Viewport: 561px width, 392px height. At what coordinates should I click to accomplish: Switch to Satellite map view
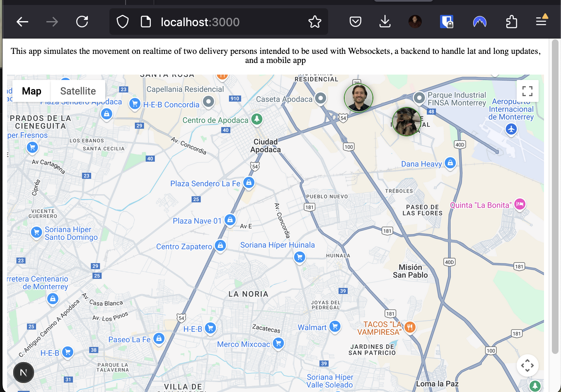78,91
